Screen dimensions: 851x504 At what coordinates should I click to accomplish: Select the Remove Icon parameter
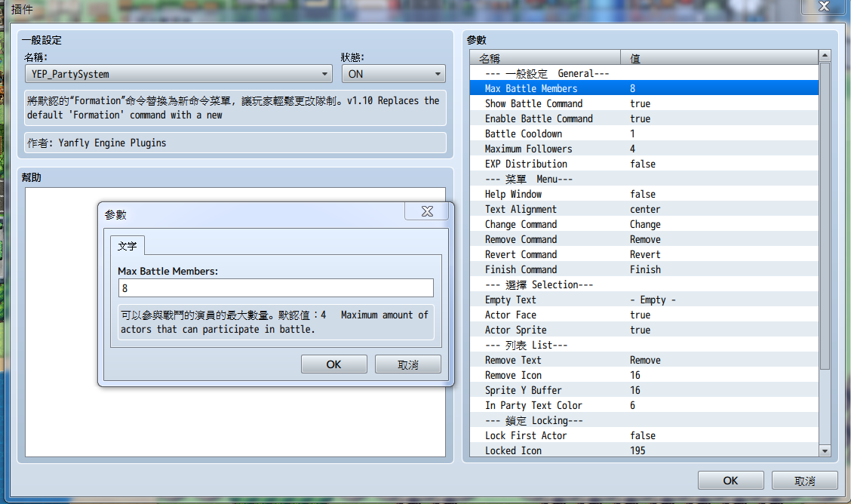coord(644,375)
